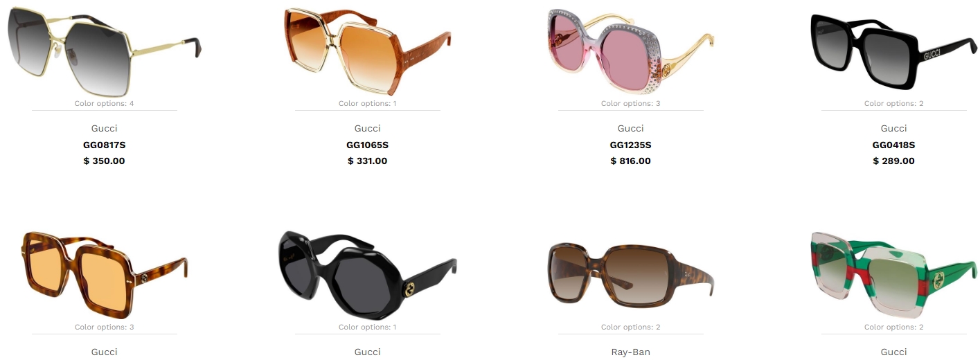980x360 pixels.
Task: Select the GG0418S product name link
Action: (x=893, y=145)
